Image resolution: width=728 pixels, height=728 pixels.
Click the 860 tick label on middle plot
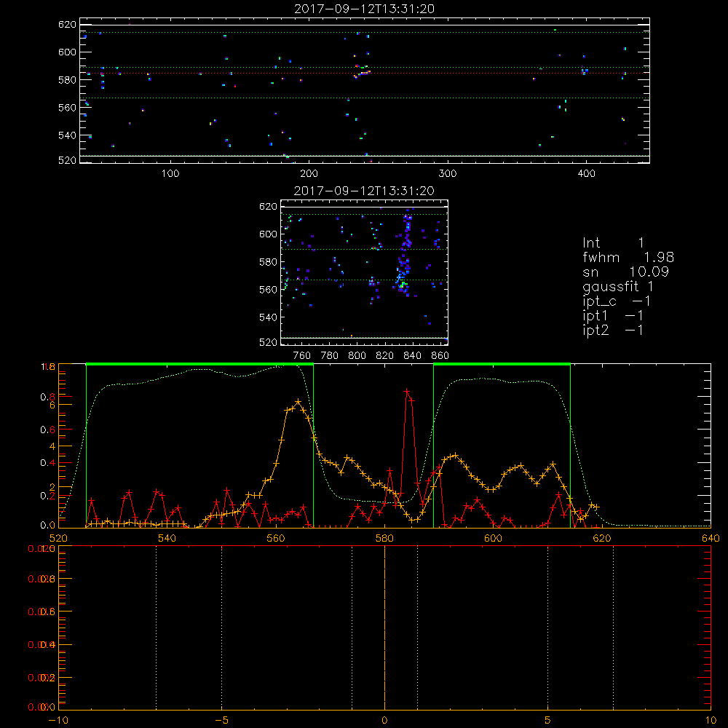click(x=440, y=356)
